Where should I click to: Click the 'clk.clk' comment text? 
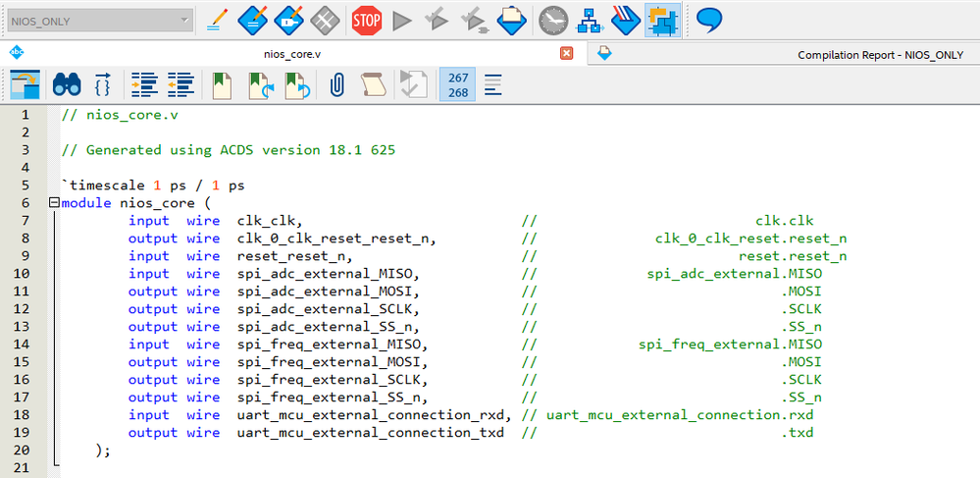click(x=785, y=221)
